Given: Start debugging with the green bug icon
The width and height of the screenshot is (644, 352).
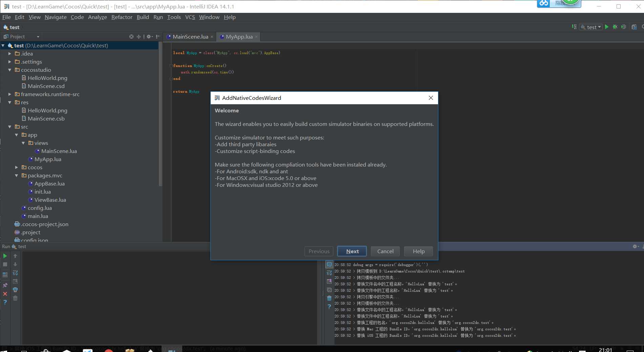Looking at the screenshot, I should pos(615,27).
